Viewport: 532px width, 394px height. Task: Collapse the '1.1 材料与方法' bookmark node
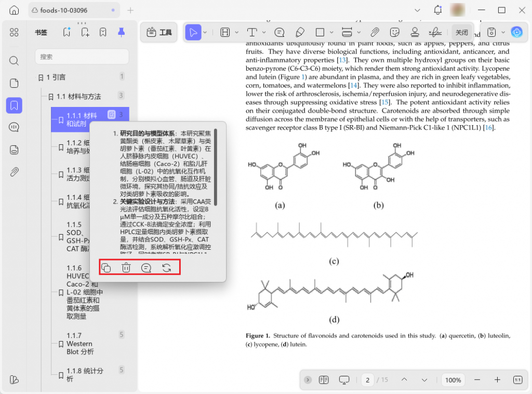pos(51,97)
